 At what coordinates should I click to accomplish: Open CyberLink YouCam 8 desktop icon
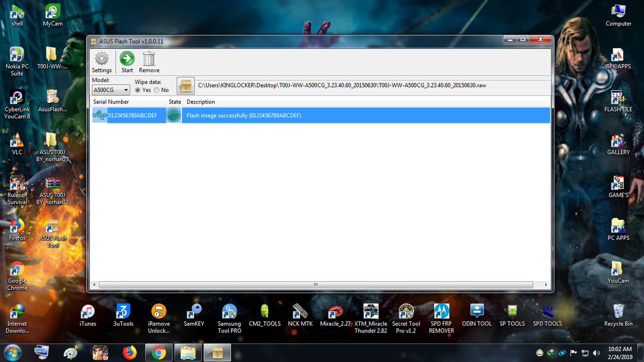(x=17, y=105)
